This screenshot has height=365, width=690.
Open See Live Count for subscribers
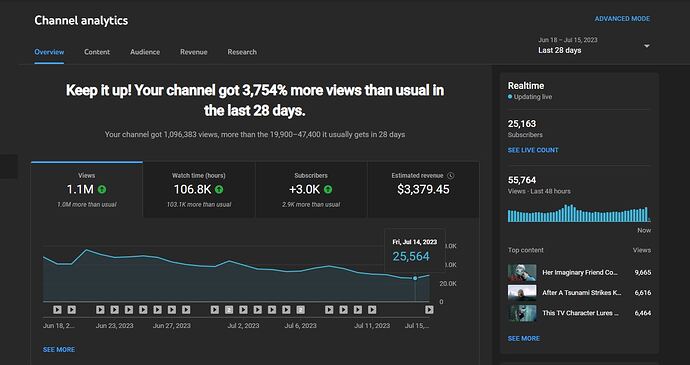click(x=533, y=150)
